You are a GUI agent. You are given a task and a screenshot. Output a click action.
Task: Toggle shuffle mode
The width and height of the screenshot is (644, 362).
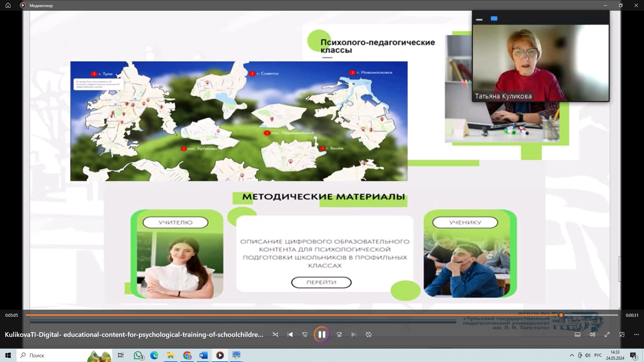[x=275, y=335]
